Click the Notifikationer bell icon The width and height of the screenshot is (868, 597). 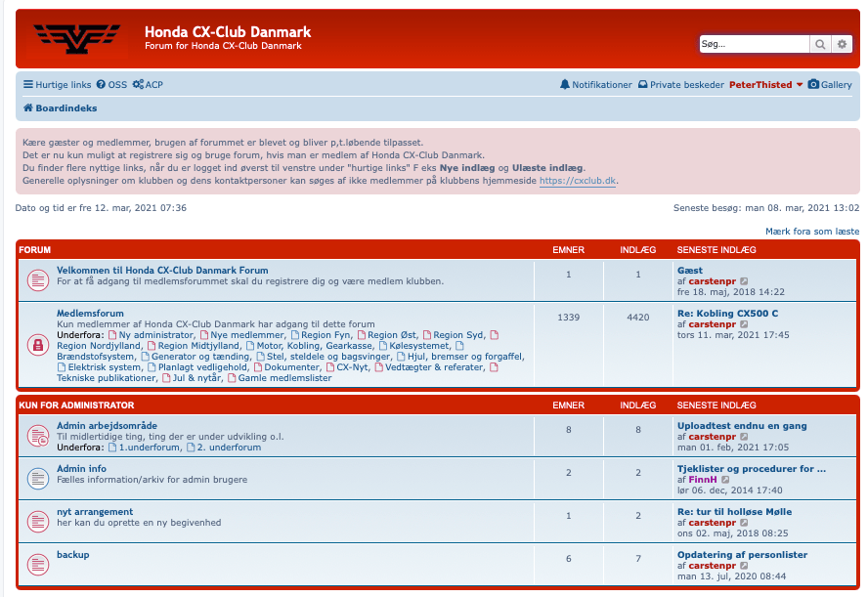(565, 85)
